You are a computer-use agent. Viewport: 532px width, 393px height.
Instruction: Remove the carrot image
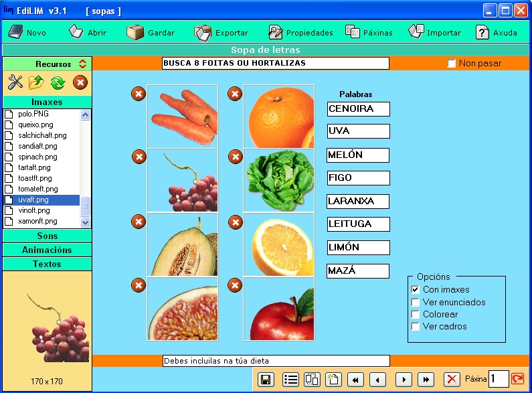coord(139,94)
